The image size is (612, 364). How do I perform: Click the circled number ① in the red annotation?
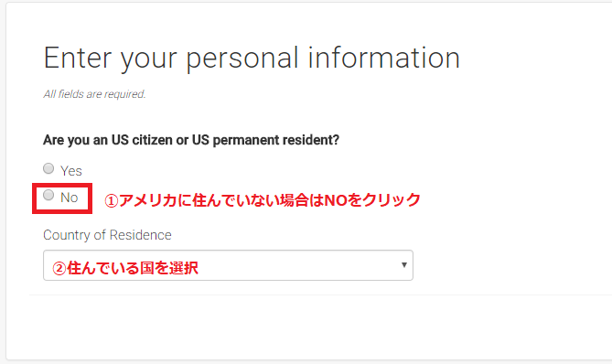pyautogui.click(x=112, y=201)
